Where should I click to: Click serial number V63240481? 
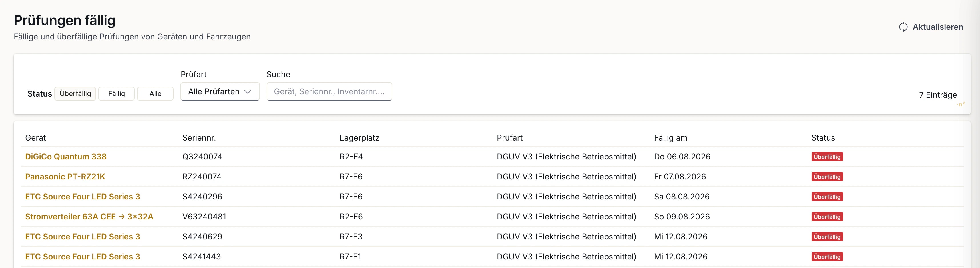click(204, 217)
